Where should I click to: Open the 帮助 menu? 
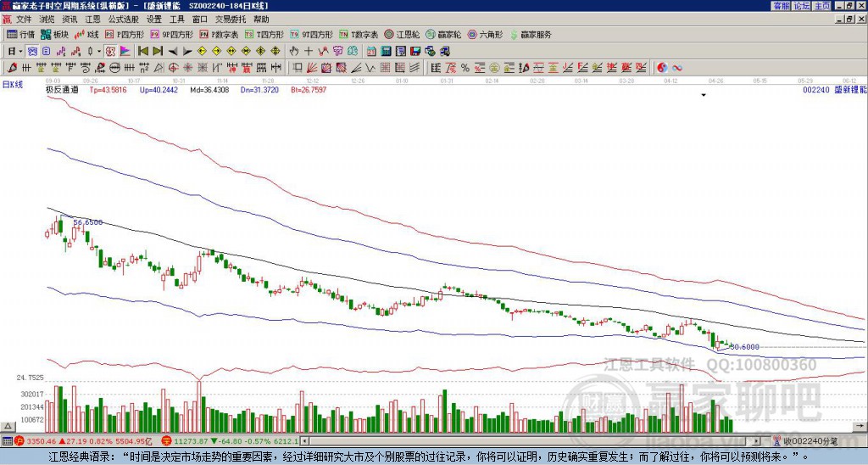261,20
